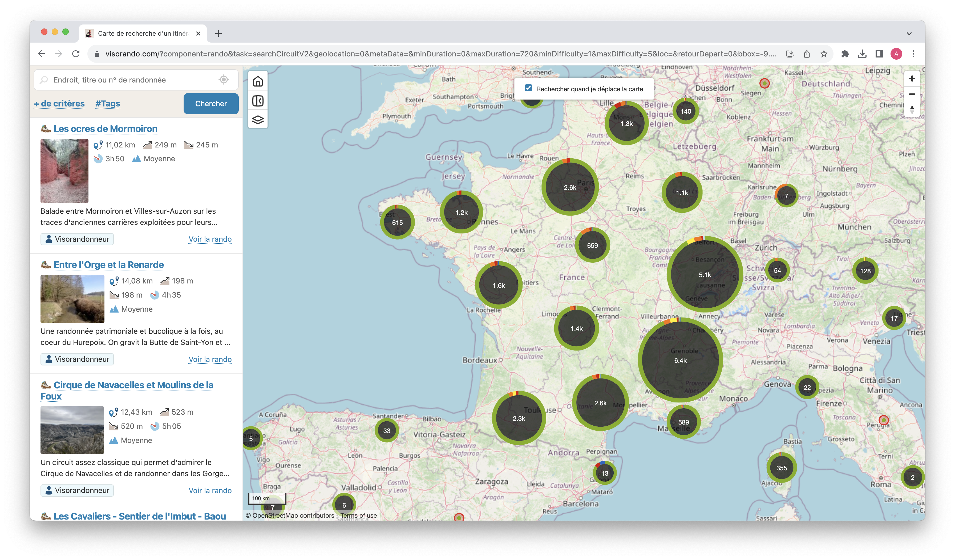The height and width of the screenshot is (560, 955).
Task: Open a new browser tab
Action: click(218, 33)
